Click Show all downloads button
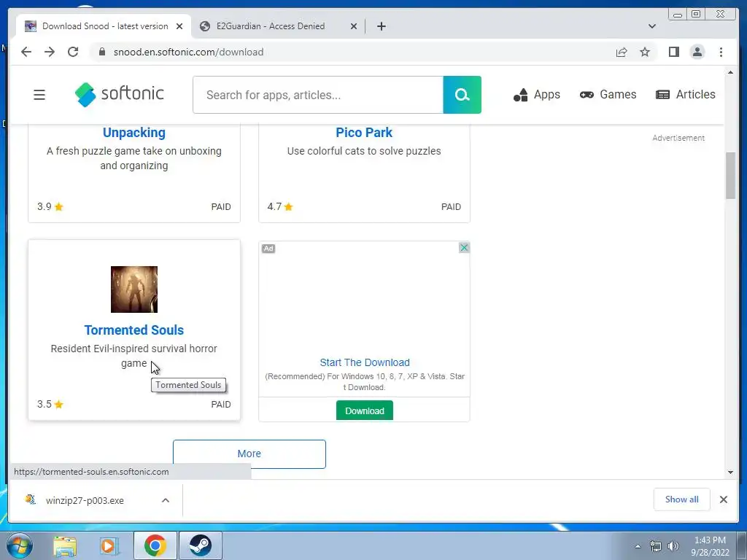This screenshot has height=560, width=747. click(x=682, y=499)
